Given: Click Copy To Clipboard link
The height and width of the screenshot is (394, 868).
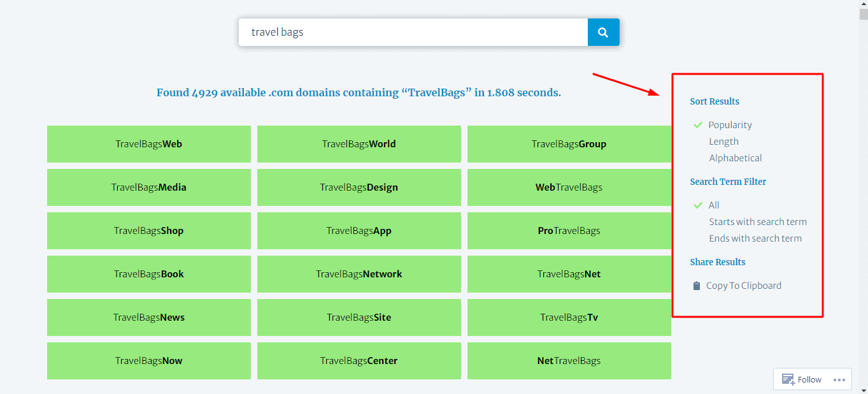Looking at the screenshot, I should point(743,286).
